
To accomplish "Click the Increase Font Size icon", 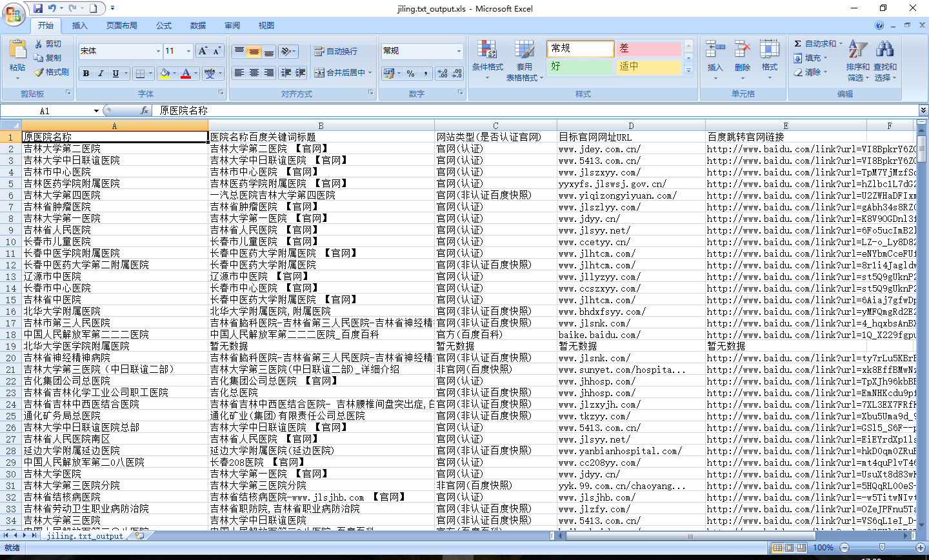I will pos(203,51).
